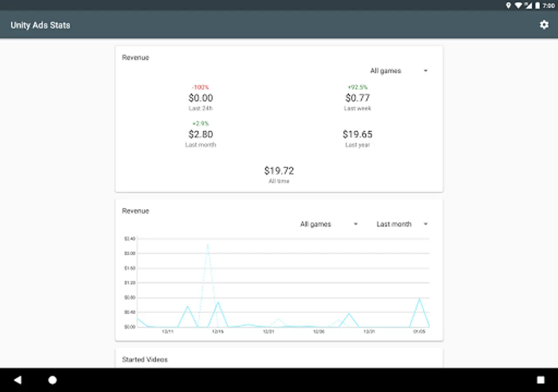The height and width of the screenshot is (392, 558).
Task: Select the $19.65 Last year figure
Action: [357, 134]
